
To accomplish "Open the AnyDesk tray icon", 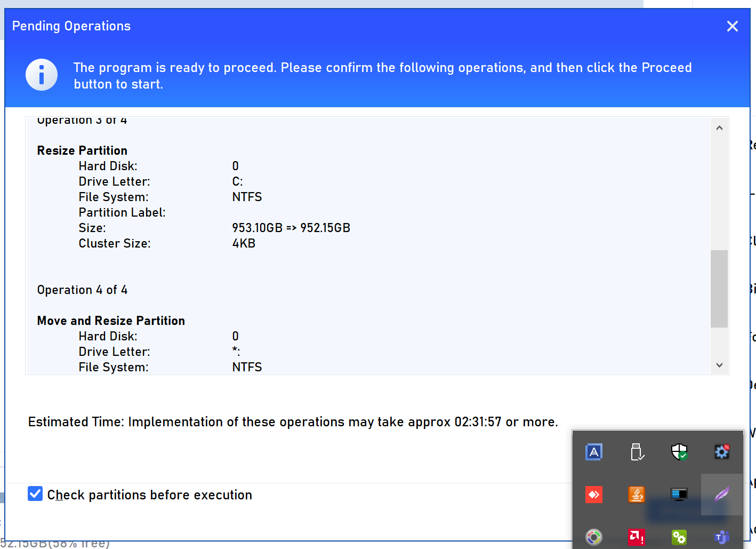I will click(x=594, y=495).
